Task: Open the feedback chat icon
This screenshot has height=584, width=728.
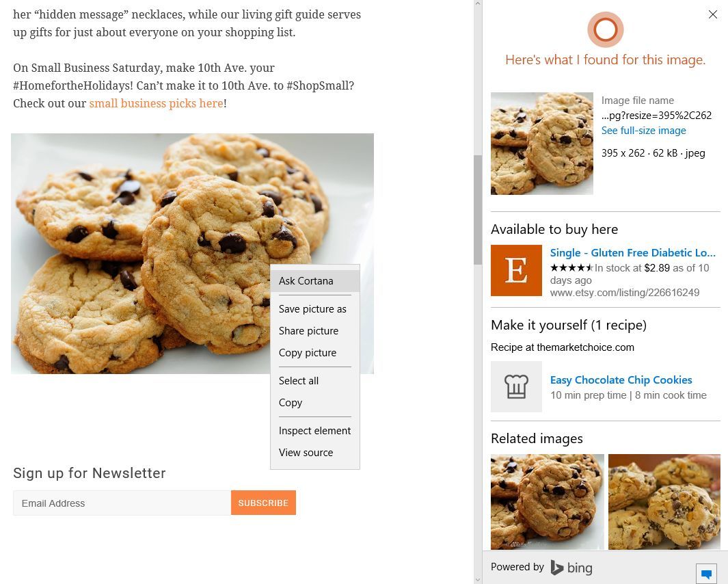Action: click(x=706, y=574)
